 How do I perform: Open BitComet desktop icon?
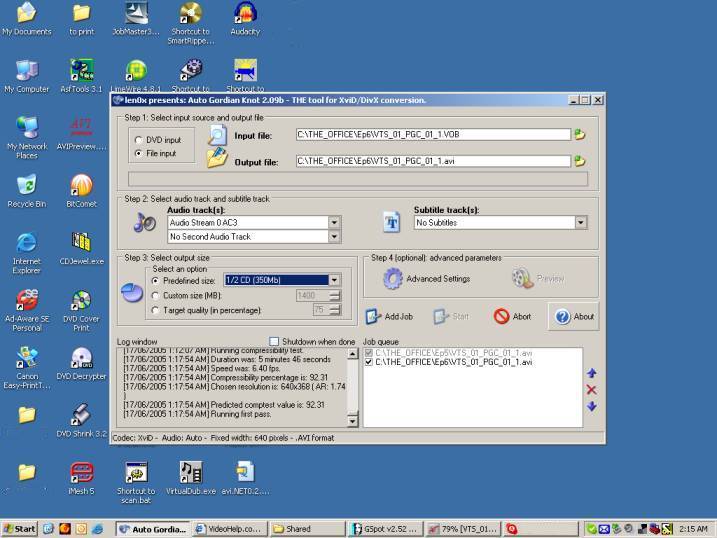pos(81,191)
